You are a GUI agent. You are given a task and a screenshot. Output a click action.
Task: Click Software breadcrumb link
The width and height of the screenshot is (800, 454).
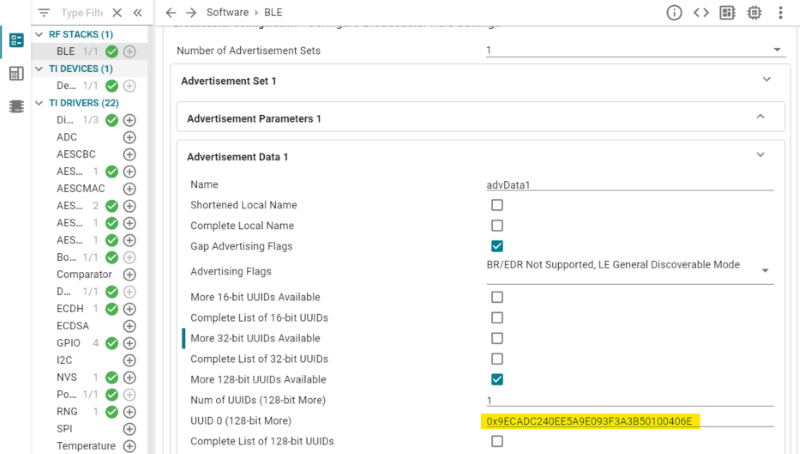(228, 13)
